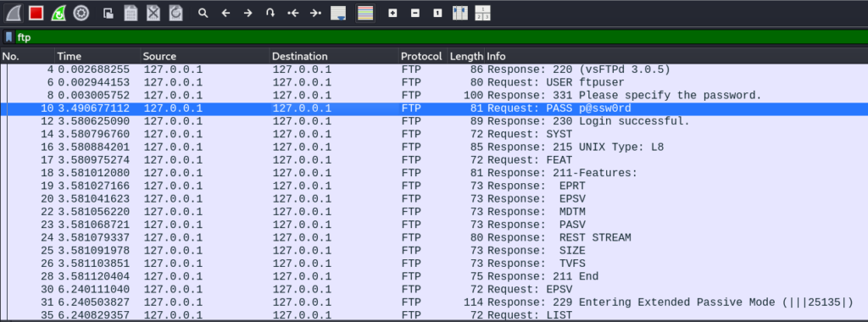Click the ftp display filter field
Image resolution: width=868 pixels, height=322 pixels.
441,37
